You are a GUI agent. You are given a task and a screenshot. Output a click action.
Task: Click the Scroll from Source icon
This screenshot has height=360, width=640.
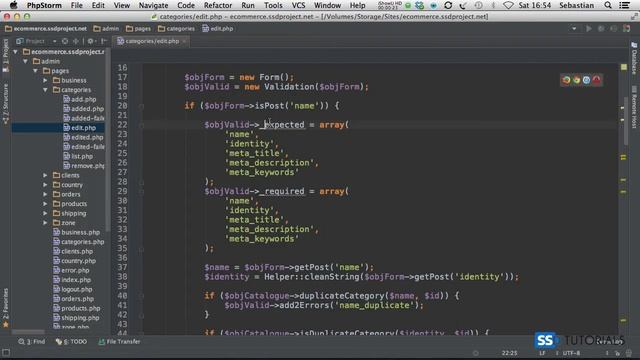point(65,41)
